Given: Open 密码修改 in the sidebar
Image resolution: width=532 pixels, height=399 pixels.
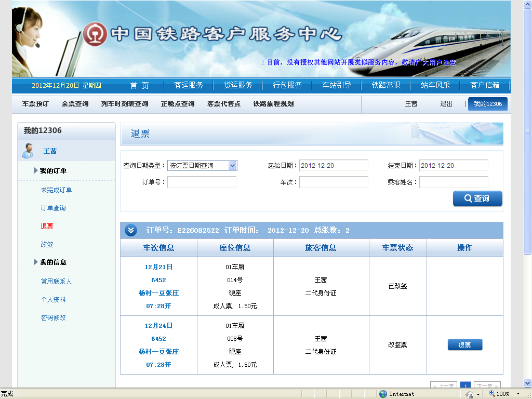Looking at the screenshot, I should pyautogui.click(x=54, y=317).
